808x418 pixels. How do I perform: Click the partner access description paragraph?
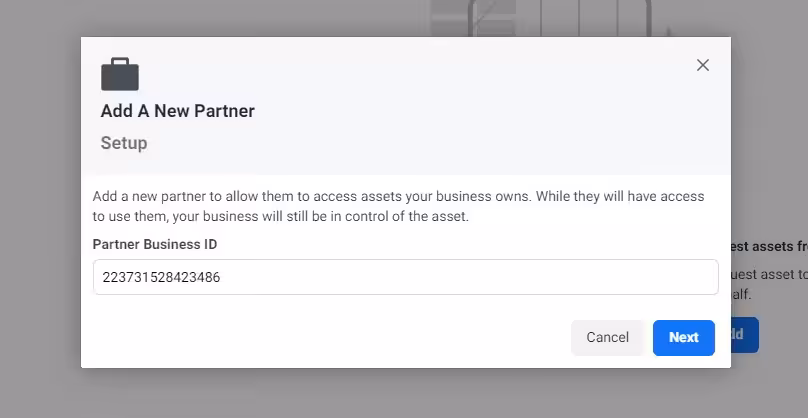pyautogui.click(x=398, y=205)
